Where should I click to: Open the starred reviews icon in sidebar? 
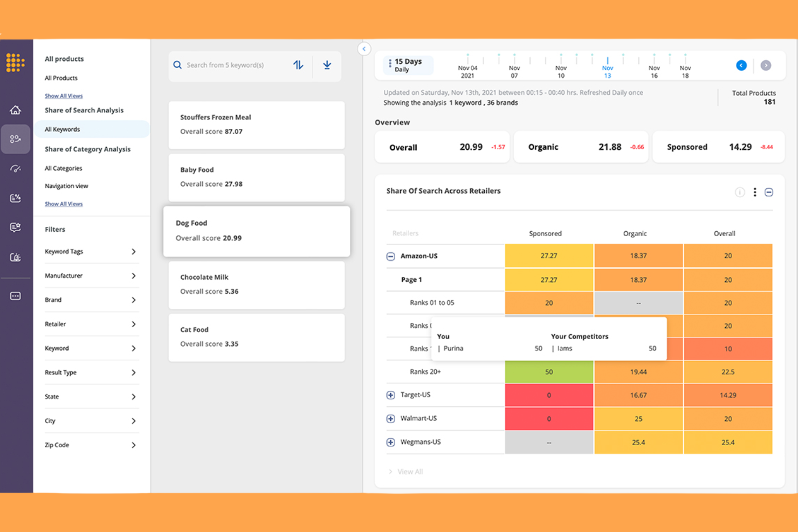tap(16, 227)
